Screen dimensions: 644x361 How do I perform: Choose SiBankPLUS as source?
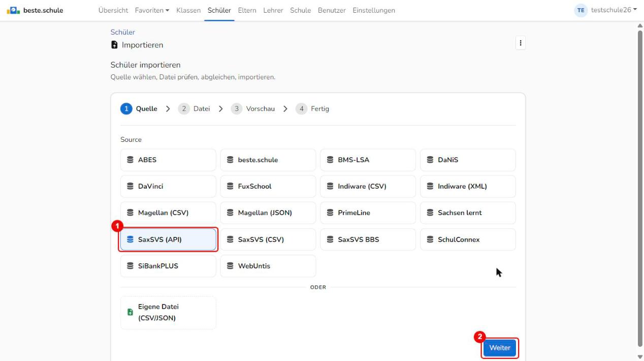click(168, 266)
